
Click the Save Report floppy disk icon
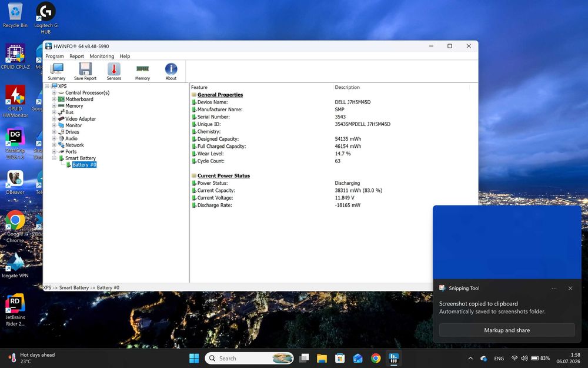[x=85, y=71]
